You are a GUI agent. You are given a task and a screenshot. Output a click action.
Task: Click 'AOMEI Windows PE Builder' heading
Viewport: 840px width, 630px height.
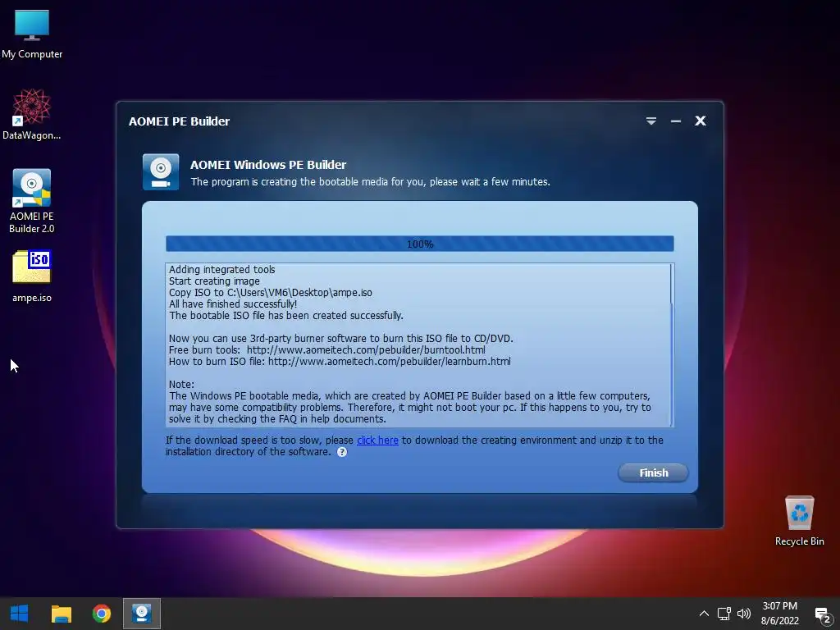tap(268, 164)
